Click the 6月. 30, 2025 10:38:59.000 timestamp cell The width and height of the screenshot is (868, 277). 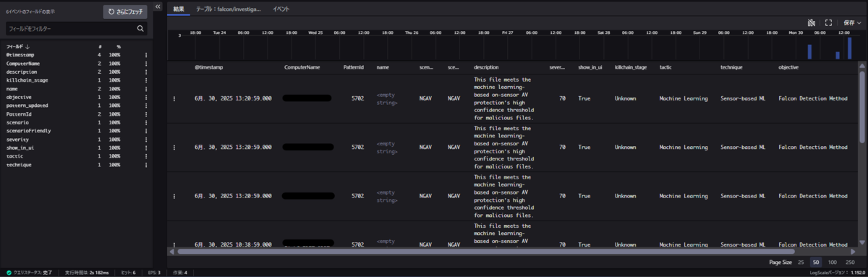click(233, 245)
